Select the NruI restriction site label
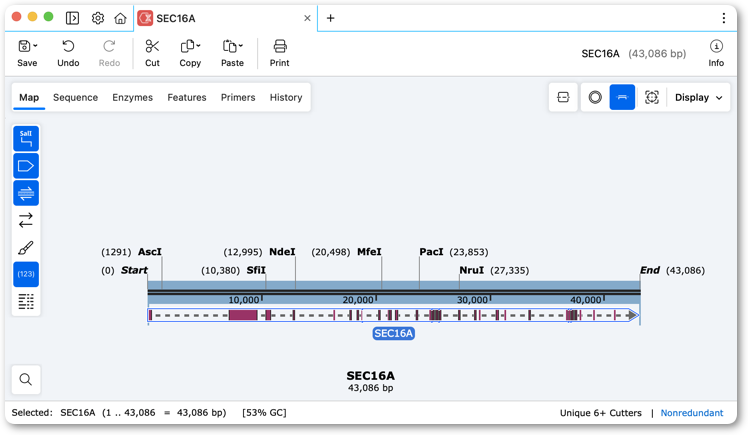 tap(471, 270)
